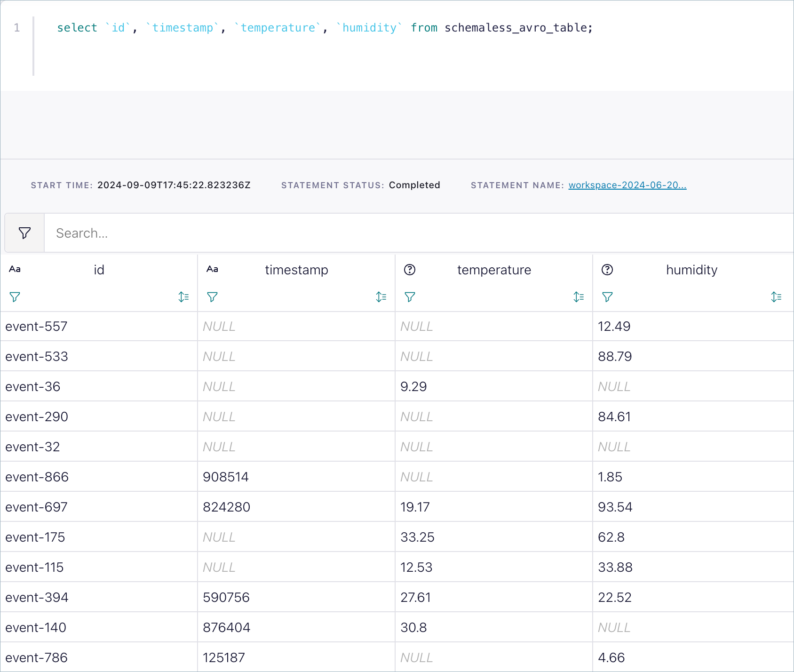Click the unknown type icon on the humidity column
Image resolution: width=794 pixels, height=672 pixels.
(x=608, y=270)
